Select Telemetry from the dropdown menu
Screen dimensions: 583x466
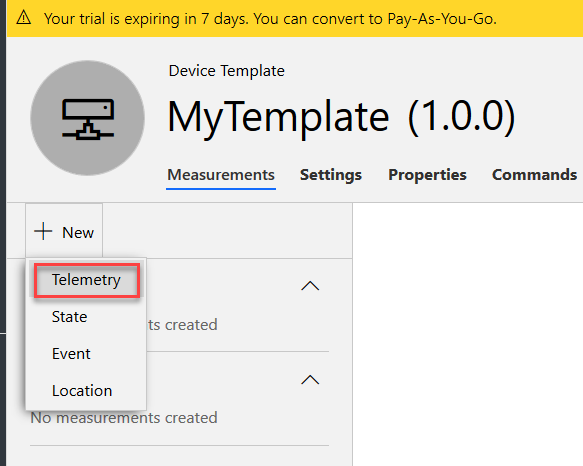(87, 280)
